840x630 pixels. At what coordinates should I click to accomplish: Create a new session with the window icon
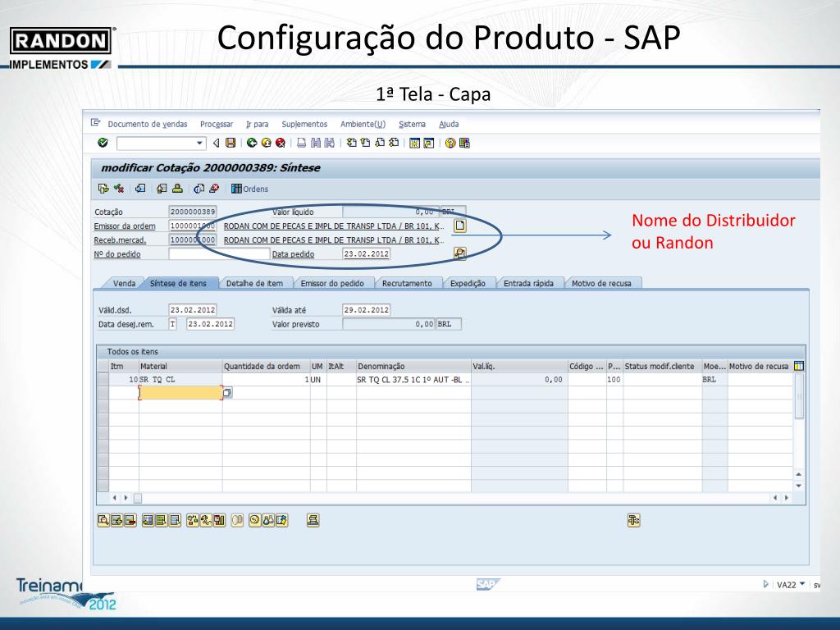pyautogui.click(x=414, y=143)
